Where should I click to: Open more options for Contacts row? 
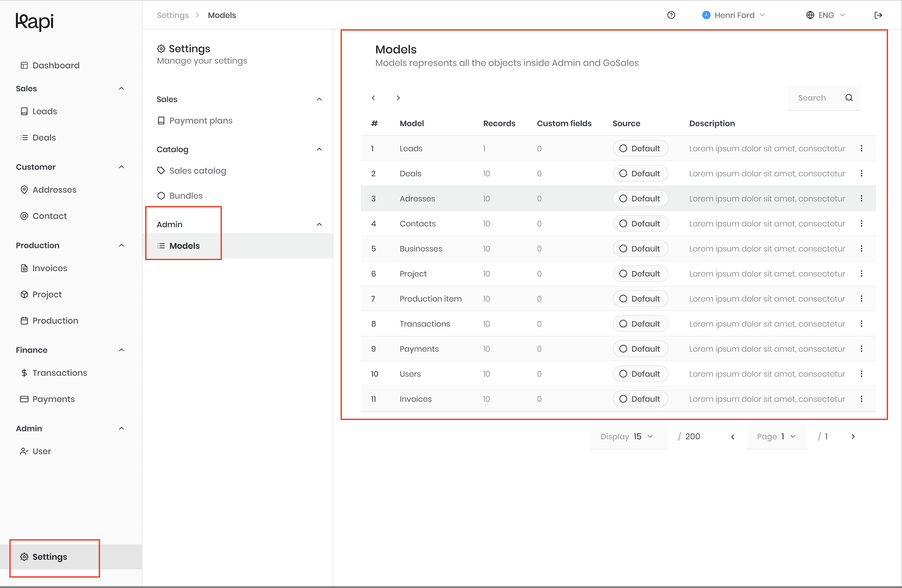pyautogui.click(x=861, y=224)
